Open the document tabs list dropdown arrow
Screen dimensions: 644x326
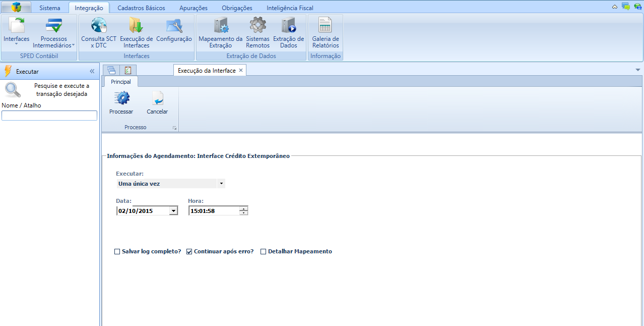click(x=637, y=70)
